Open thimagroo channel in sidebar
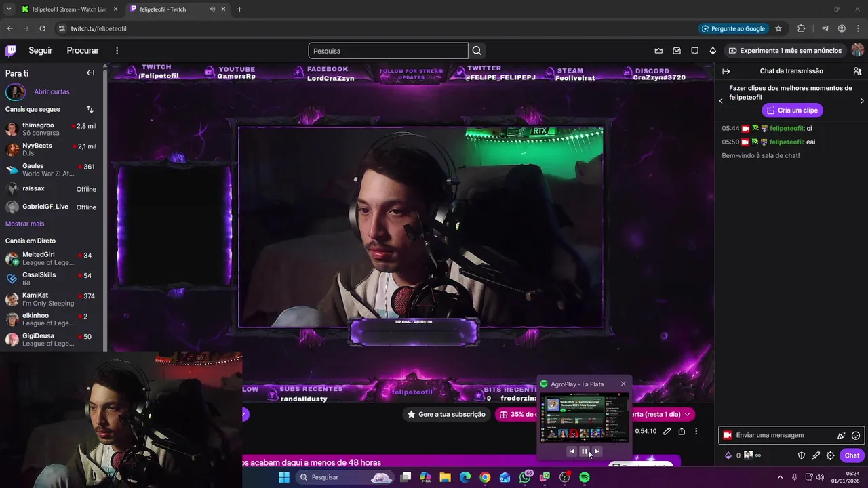Screen dimensions: 868x488 (x=52, y=129)
